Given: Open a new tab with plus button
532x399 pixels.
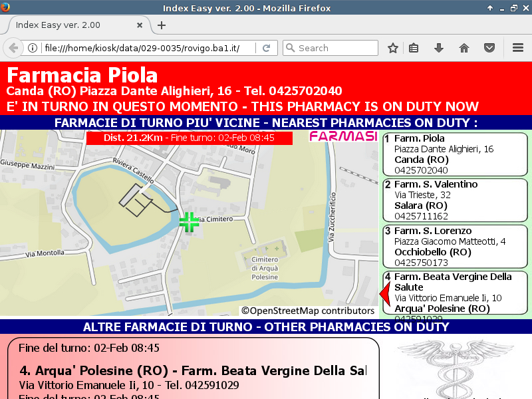Looking at the screenshot, I should [162, 25].
